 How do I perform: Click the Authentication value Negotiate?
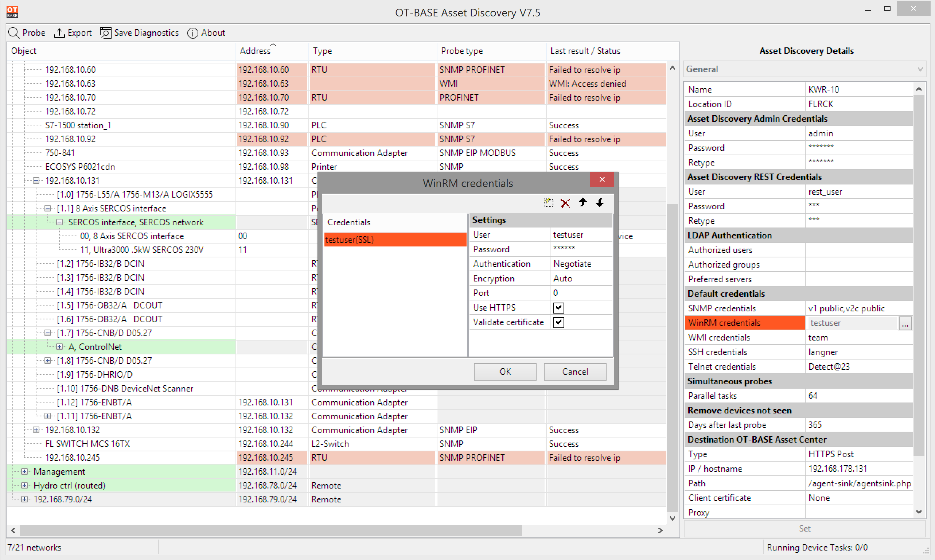(x=581, y=264)
